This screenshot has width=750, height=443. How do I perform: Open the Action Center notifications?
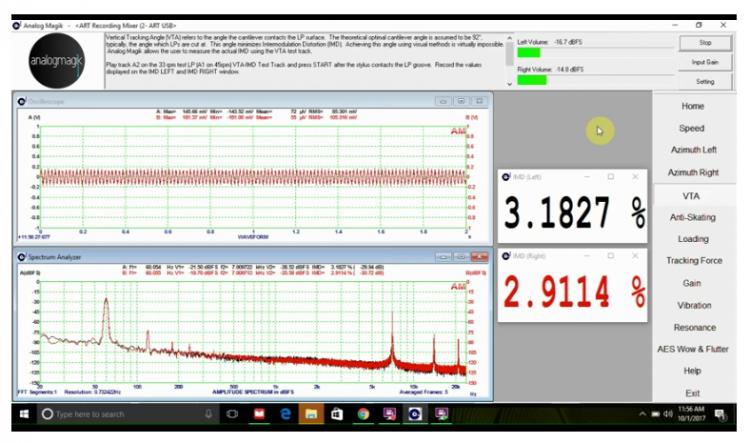[720, 414]
